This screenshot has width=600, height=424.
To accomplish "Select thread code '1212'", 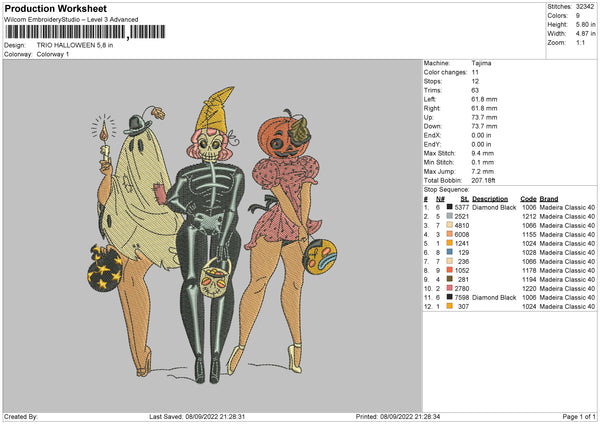I will pos(529,217).
